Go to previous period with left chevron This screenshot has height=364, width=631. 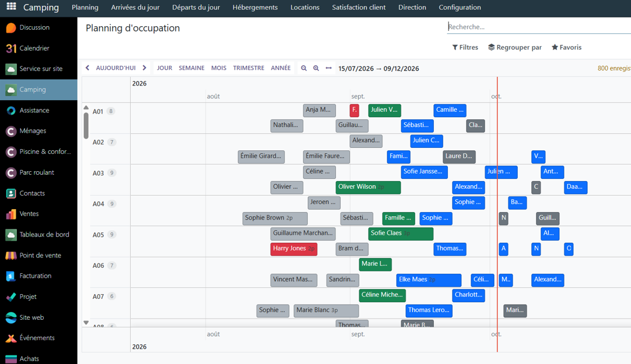[87, 68]
